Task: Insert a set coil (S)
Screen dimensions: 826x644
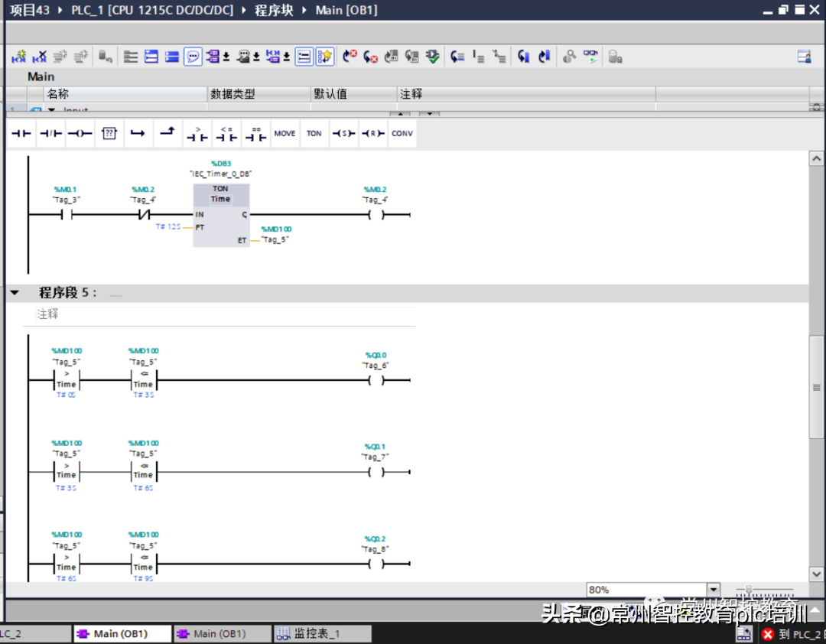Action: click(x=343, y=133)
